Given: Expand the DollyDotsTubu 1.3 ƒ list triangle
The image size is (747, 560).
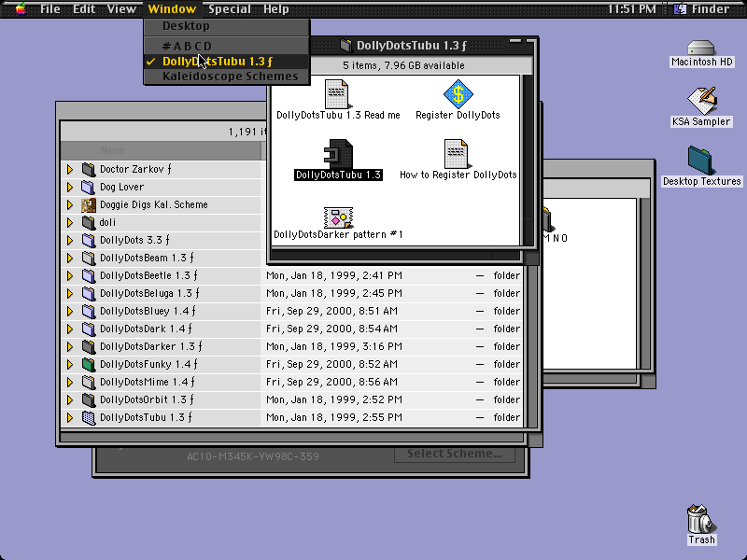Looking at the screenshot, I should point(70,417).
